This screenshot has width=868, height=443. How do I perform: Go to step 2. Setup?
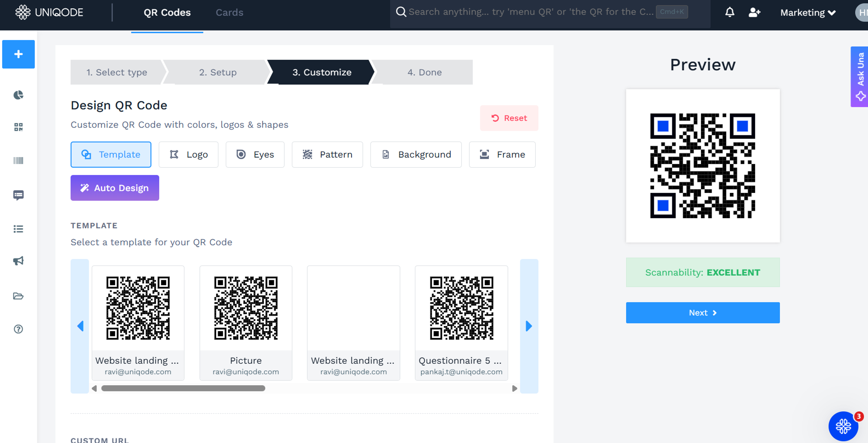tap(218, 72)
